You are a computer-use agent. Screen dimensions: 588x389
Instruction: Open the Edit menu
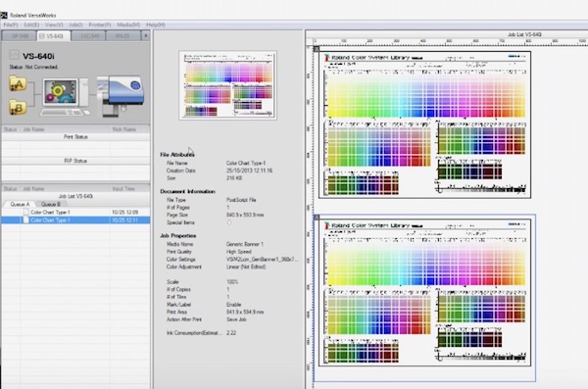coord(31,24)
